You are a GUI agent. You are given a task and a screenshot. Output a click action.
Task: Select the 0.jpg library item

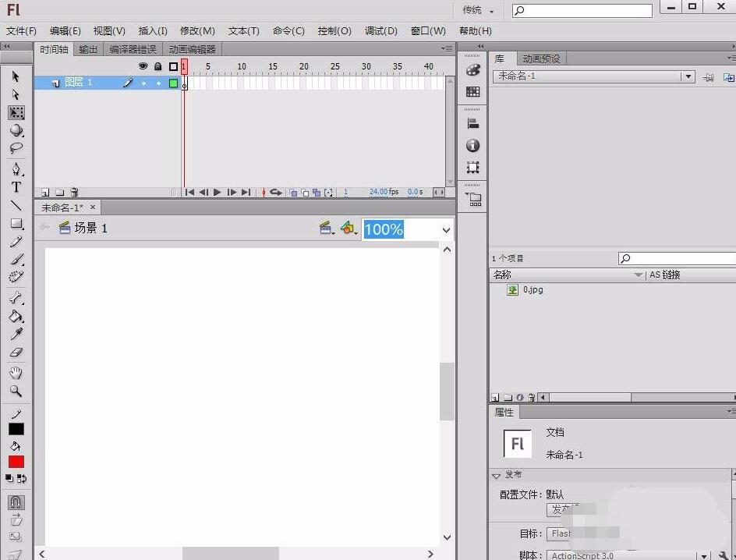pyautogui.click(x=533, y=289)
